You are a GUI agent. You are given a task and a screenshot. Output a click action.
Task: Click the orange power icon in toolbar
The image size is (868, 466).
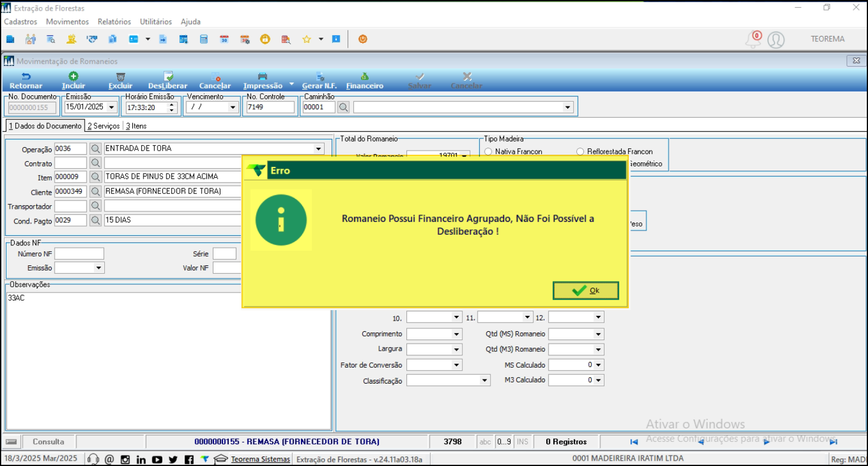tap(363, 39)
